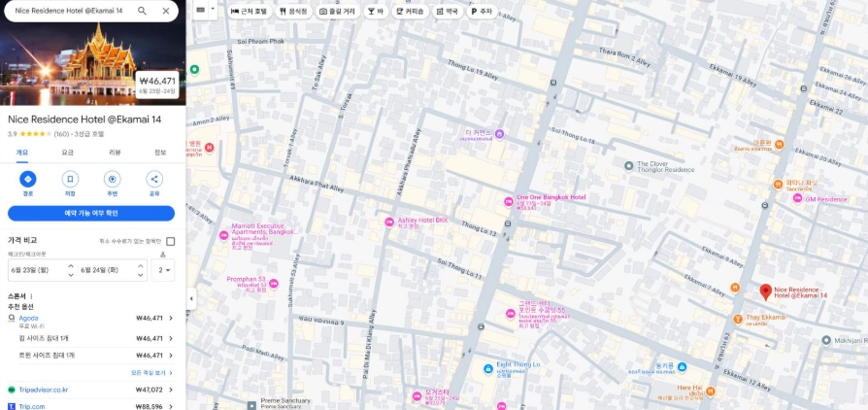This screenshot has width=868, height=410.
Task: Click the Thay Ekkamai restaurant pin
Action: (x=737, y=319)
